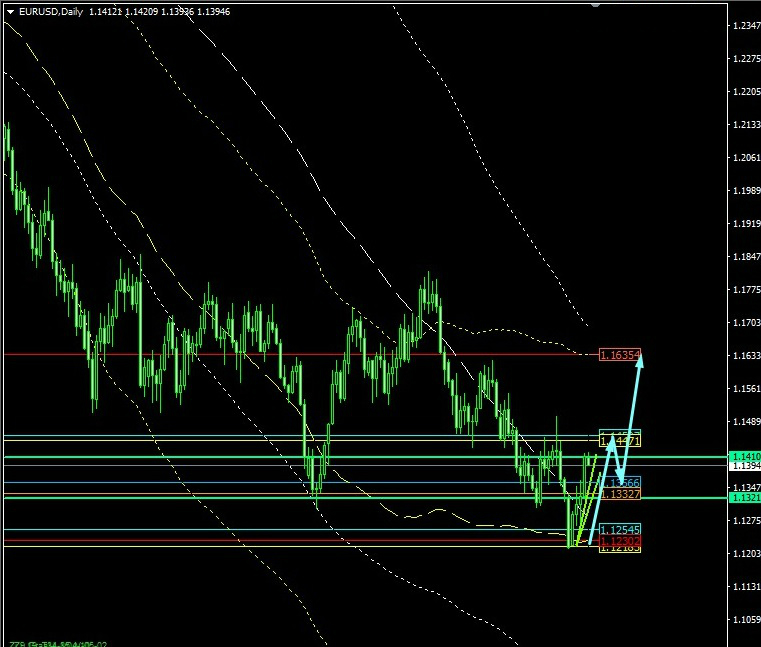Select the yellow 1.14471 price label
Image resolution: width=761 pixels, height=647 pixels.
click(619, 440)
